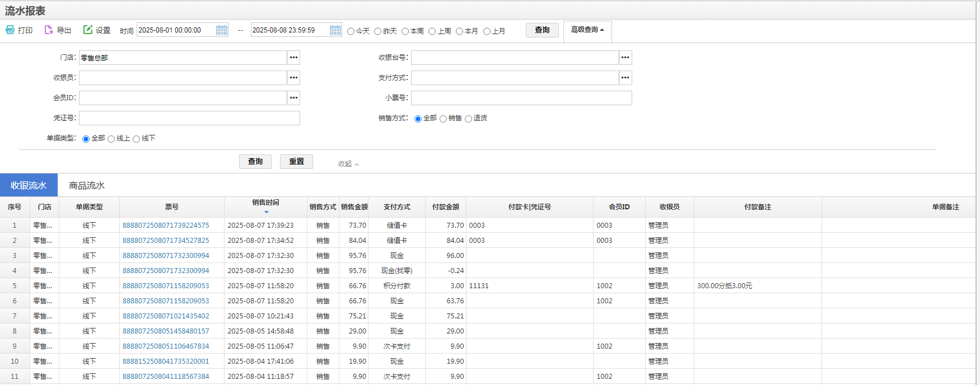Open ticket 888807250805145848​0157
This screenshot has height=385, width=980.
tap(166, 331)
